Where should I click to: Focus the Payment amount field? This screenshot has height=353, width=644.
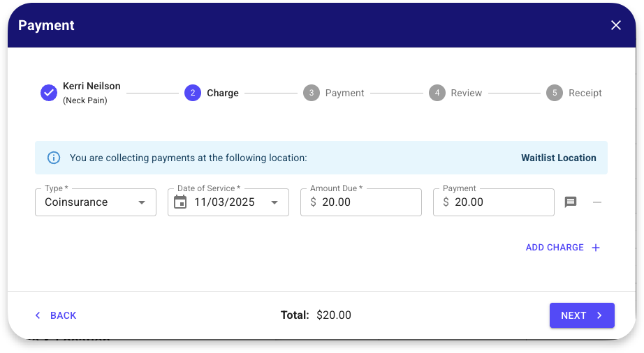(501, 202)
